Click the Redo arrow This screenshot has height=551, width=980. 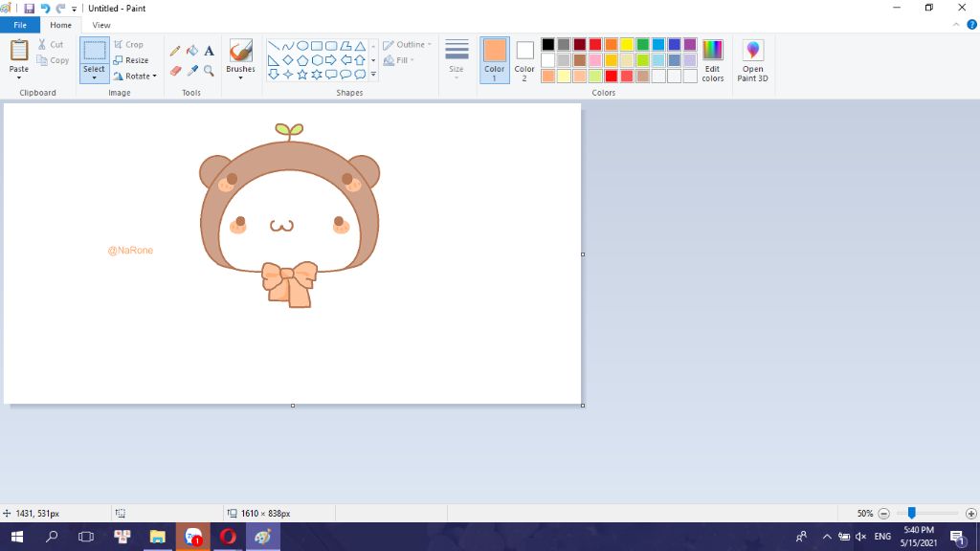pyautogui.click(x=60, y=9)
